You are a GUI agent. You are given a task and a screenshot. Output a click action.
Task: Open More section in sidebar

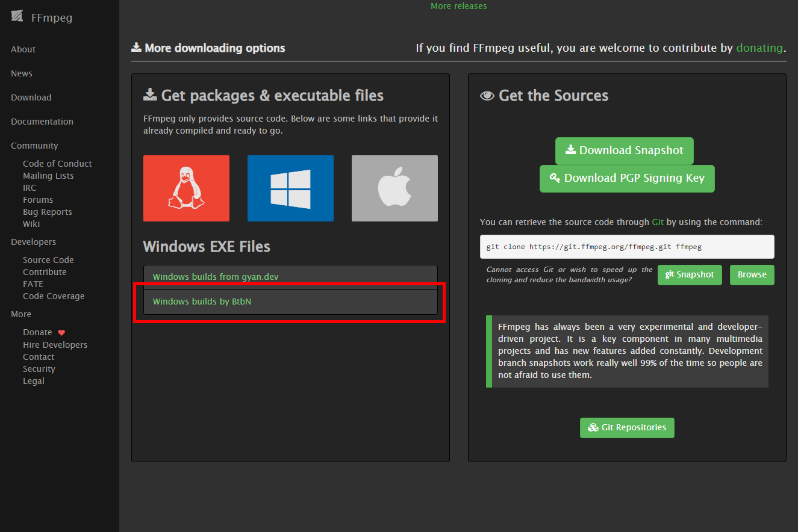(x=21, y=314)
